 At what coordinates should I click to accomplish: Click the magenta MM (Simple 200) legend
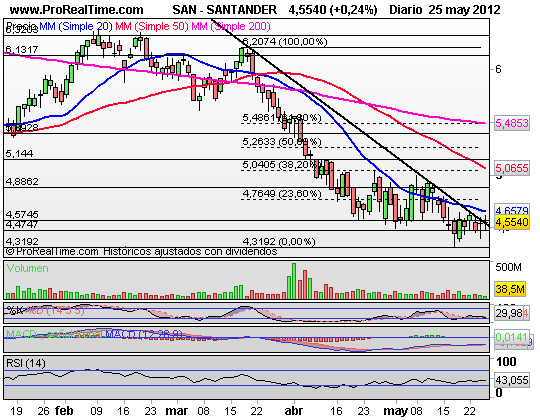click(231, 26)
